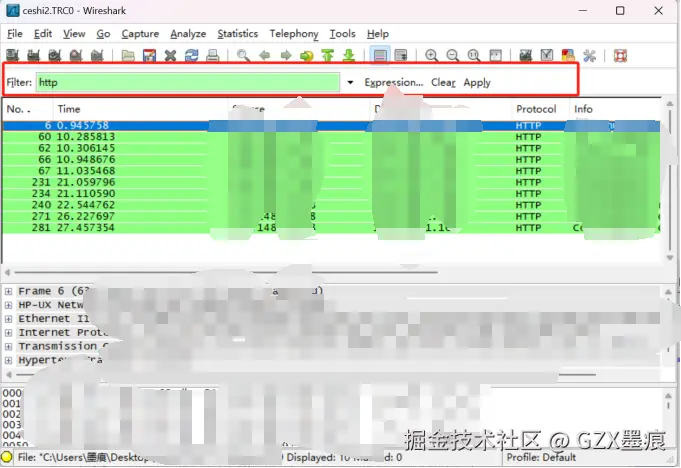Expand the Internet Protocol tree node

tap(8, 333)
